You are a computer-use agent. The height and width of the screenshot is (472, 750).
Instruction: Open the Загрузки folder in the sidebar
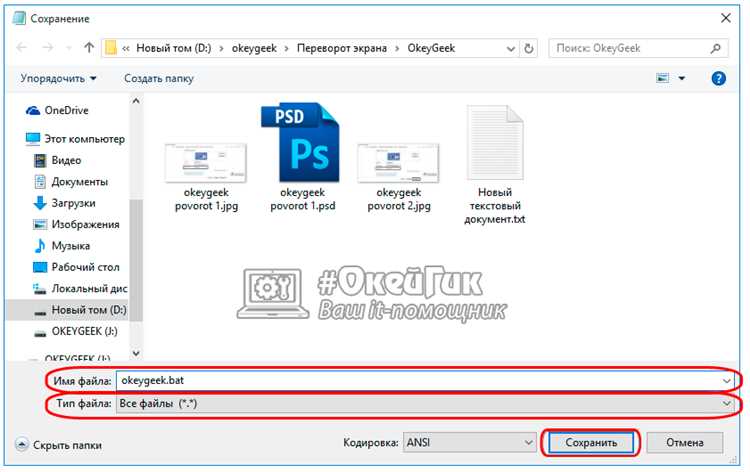point(73,203)
